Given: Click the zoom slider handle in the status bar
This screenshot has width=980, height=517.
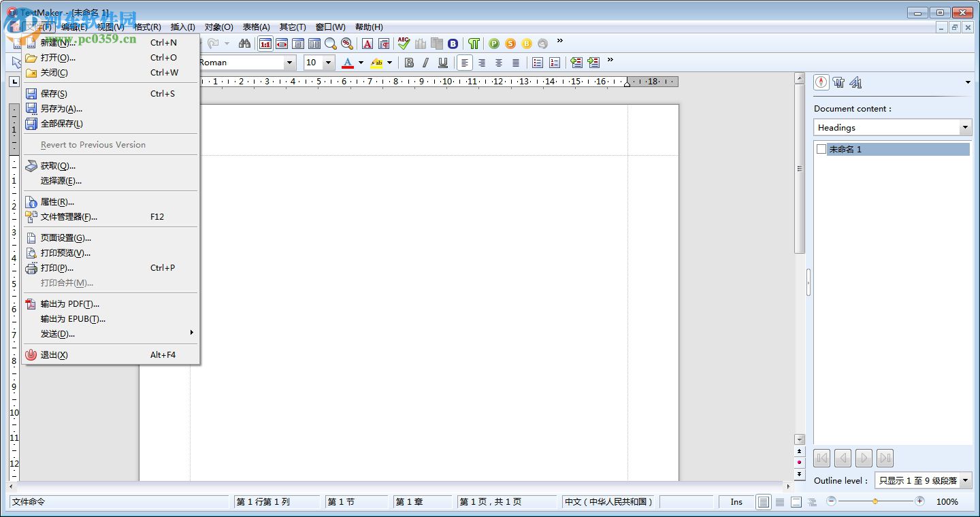Looking at the screenshot, I should point(875,501).
